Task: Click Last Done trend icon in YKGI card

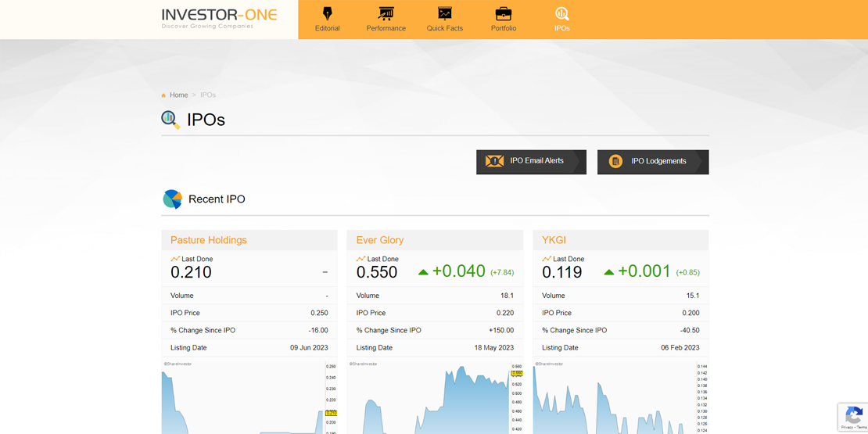Action: tap(547, 259)
